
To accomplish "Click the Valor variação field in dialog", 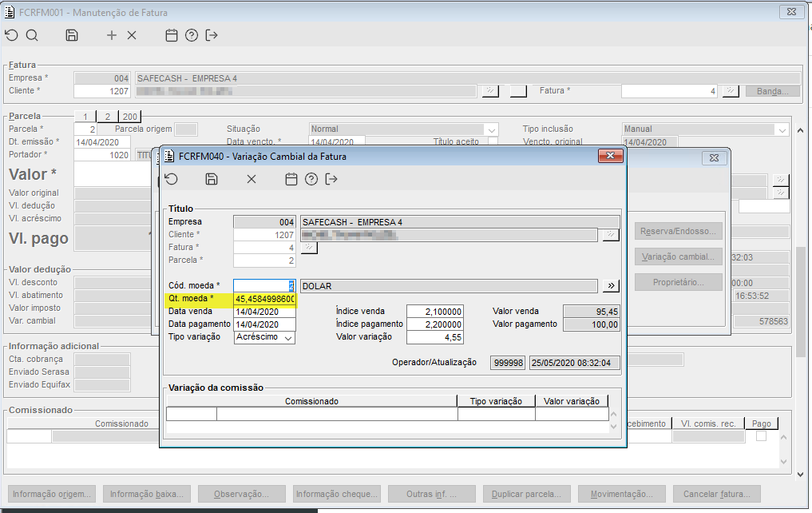I will [x=434, y=337].
